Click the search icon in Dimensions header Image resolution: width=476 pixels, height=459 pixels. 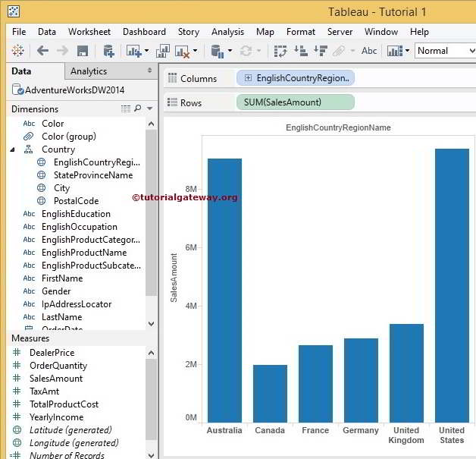(138, 109)
